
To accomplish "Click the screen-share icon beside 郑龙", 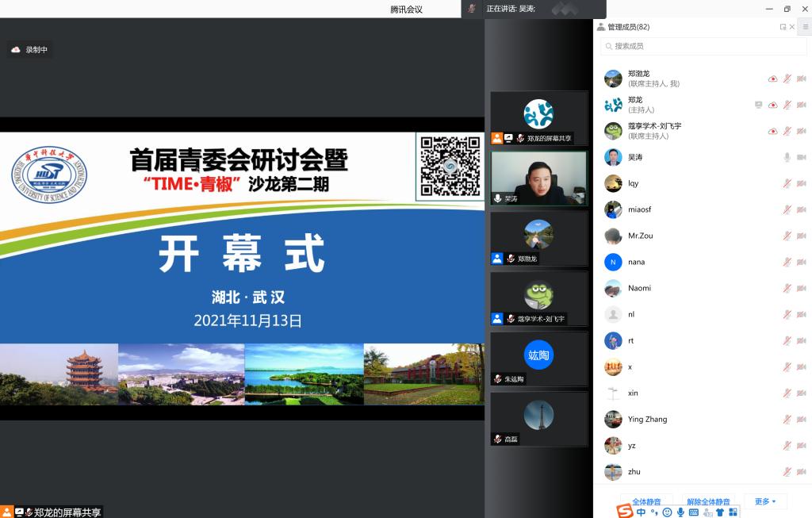I will 759,105.
